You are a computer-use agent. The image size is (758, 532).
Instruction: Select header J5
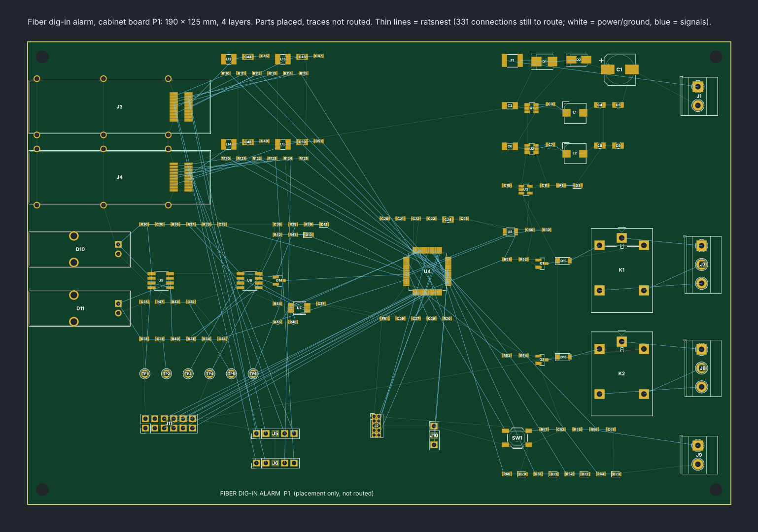click(275, 433)
